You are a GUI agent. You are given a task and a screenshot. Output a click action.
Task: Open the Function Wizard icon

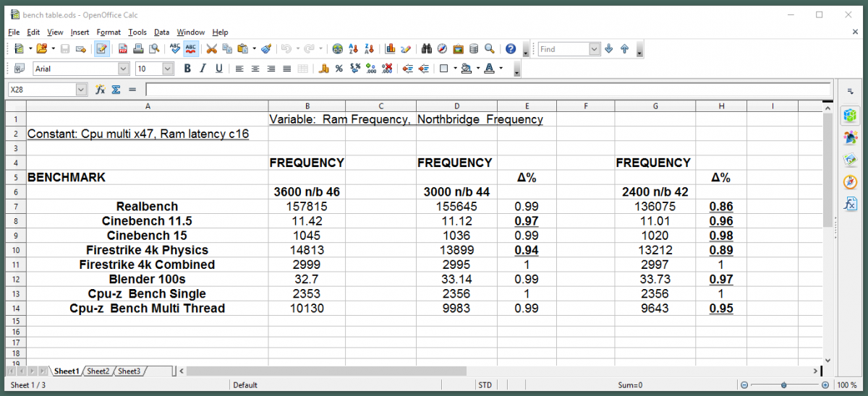pyautogui.click(x=101, y=90)
